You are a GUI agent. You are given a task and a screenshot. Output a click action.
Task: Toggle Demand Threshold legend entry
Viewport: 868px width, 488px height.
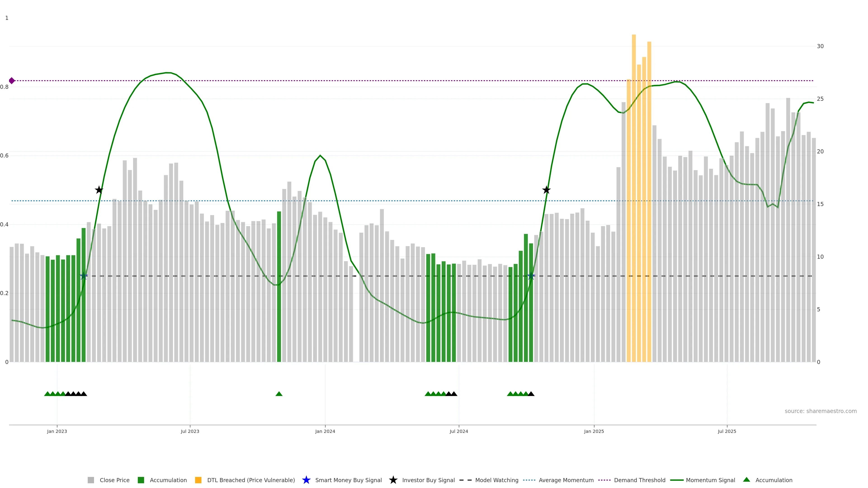(639, 480)
